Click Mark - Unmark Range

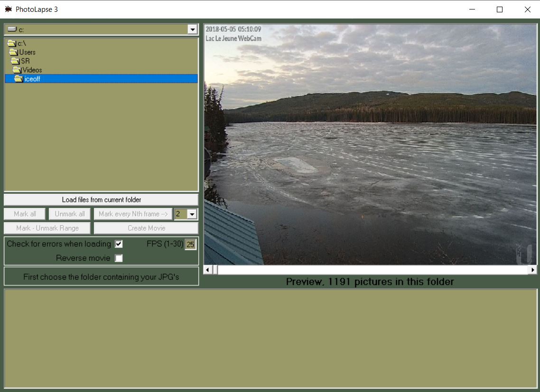(x=47, y=228)
